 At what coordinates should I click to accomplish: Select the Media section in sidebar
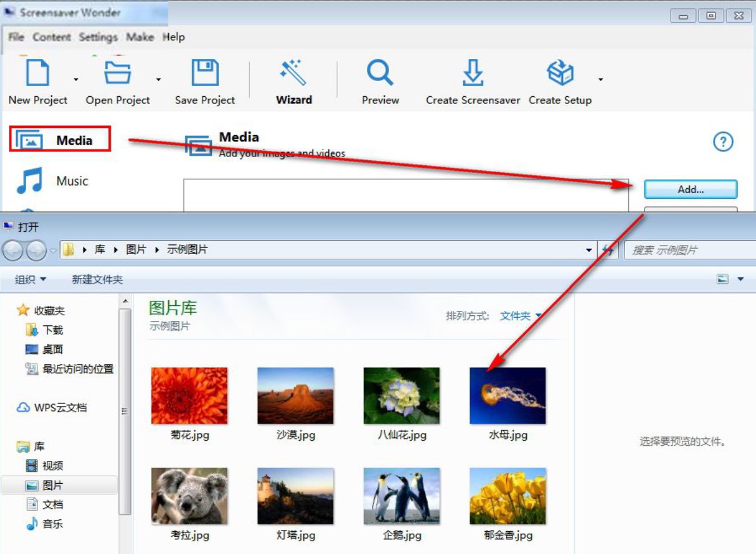(60, 139)
